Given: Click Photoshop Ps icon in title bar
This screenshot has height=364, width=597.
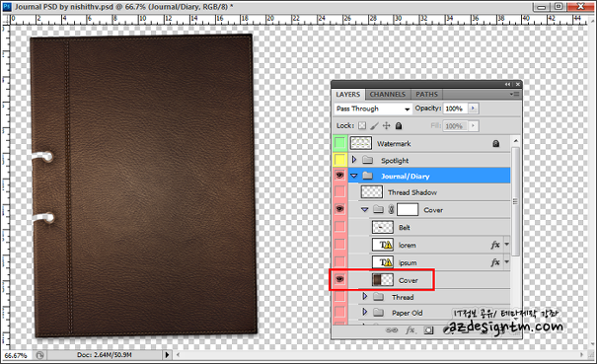Looking at the screenshot, I should (x=7, y=7).
